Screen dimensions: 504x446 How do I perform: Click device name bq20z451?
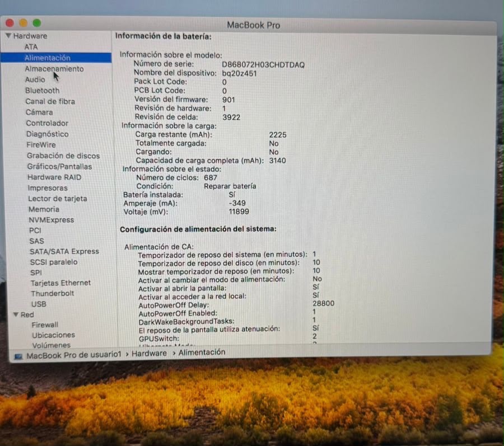pos(240,73)
